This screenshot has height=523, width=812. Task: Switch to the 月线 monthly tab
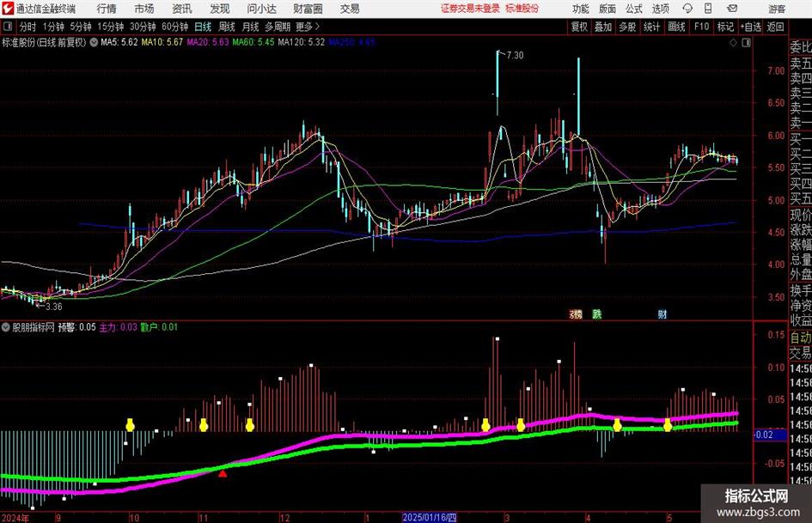click(251, 27)
